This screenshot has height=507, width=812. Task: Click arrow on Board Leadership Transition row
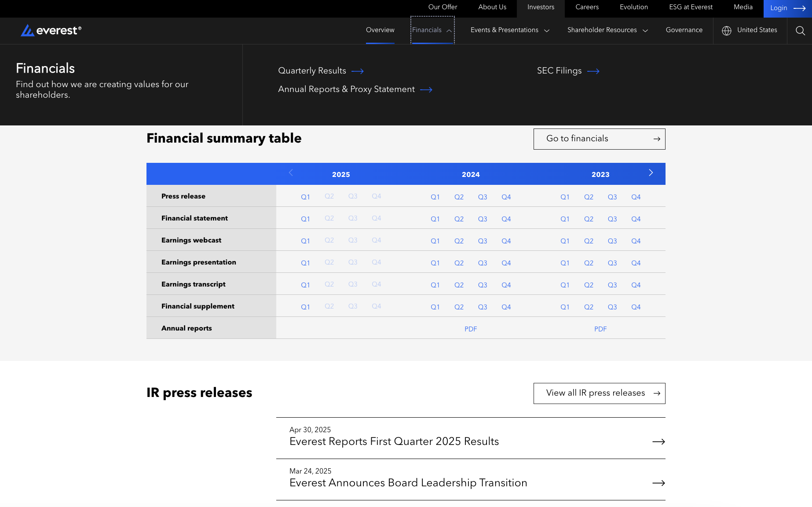click(x=658, y=483)
